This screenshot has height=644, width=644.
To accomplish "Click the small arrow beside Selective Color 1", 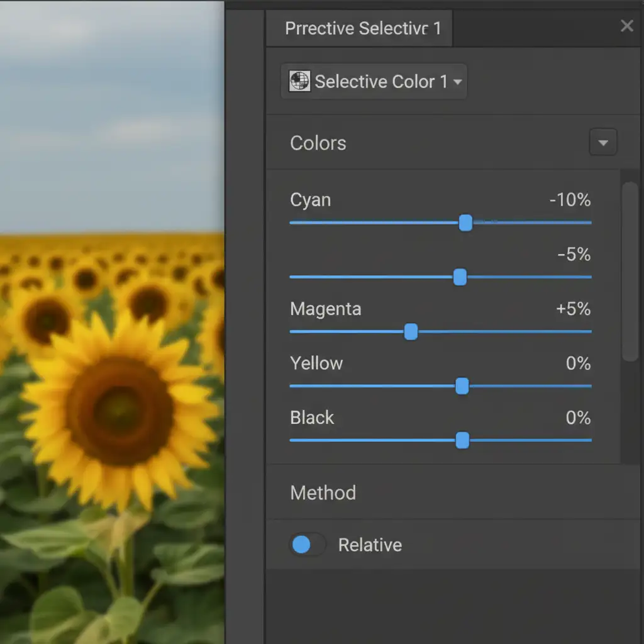I will (x=458, y=82).
